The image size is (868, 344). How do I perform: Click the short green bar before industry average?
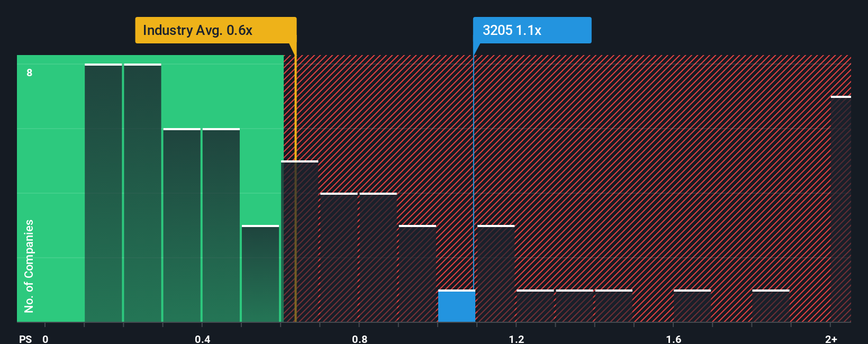tap(260, 274)
